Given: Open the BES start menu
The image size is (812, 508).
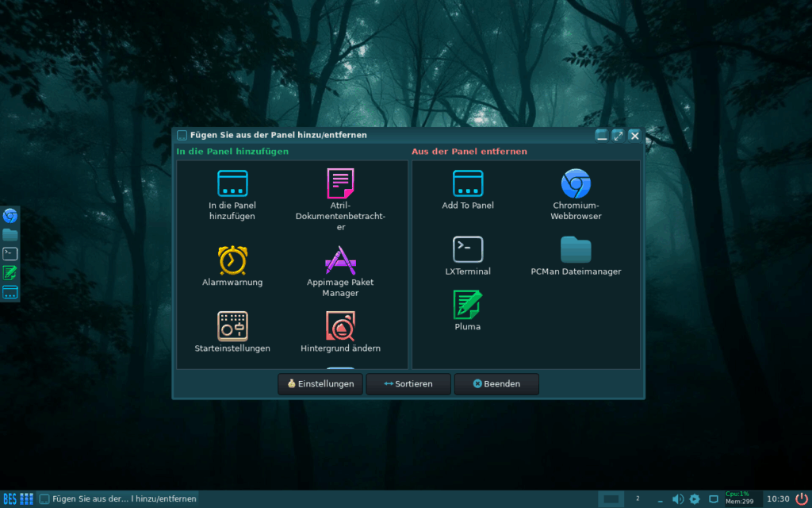Looking at the screenshot, I should click(10, 498).
